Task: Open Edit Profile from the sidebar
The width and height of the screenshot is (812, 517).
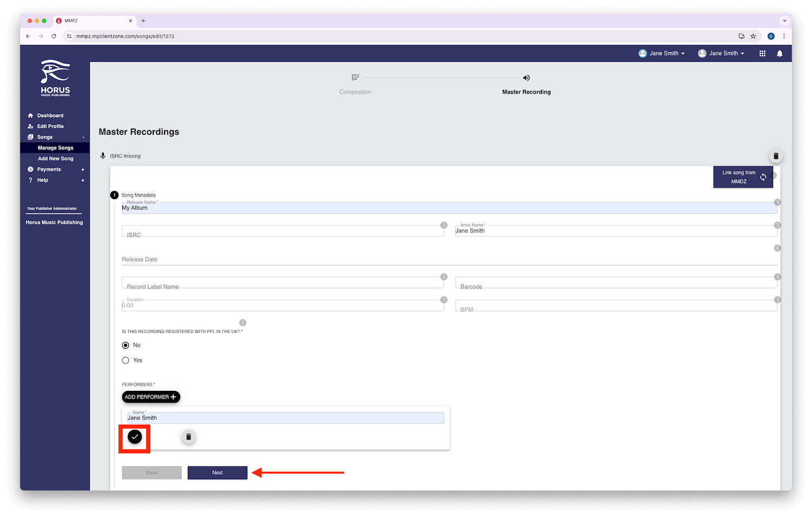Action: (x=50, y=126)
